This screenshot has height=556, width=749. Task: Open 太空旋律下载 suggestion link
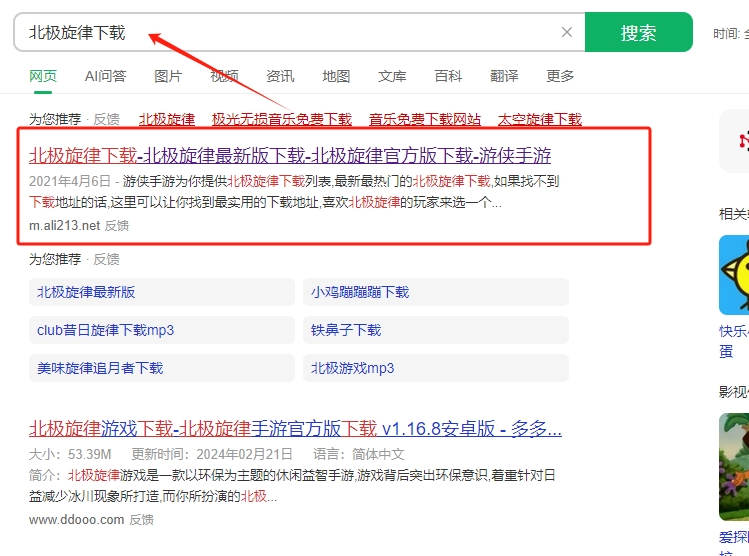point(540,119)
